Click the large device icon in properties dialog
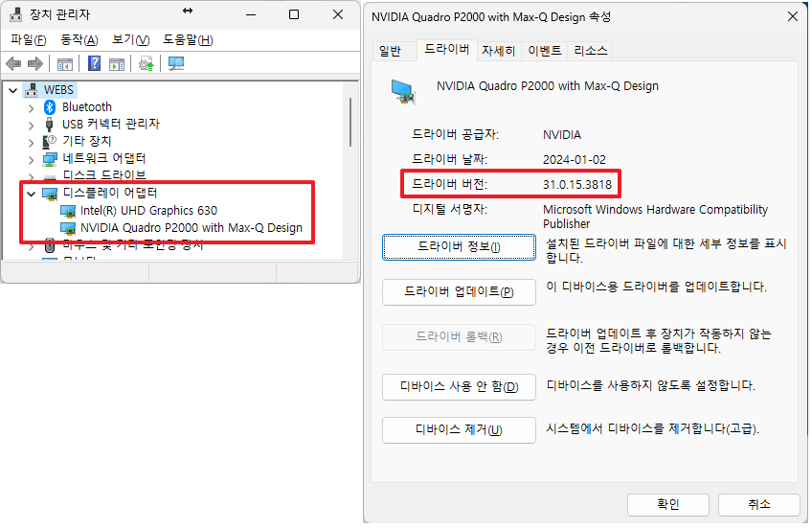This screenshot has width=812, height=529. [403, 92]
